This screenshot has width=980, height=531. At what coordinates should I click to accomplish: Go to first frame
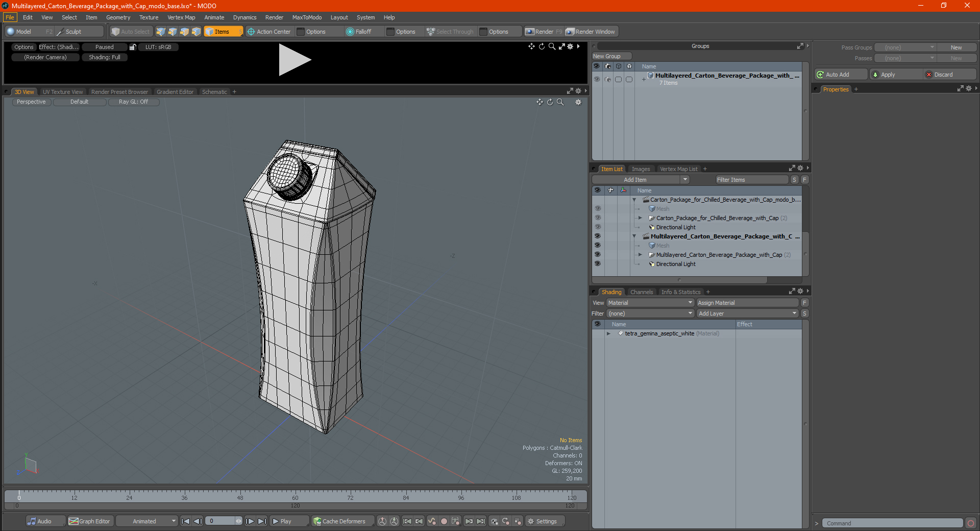point(186,521)
